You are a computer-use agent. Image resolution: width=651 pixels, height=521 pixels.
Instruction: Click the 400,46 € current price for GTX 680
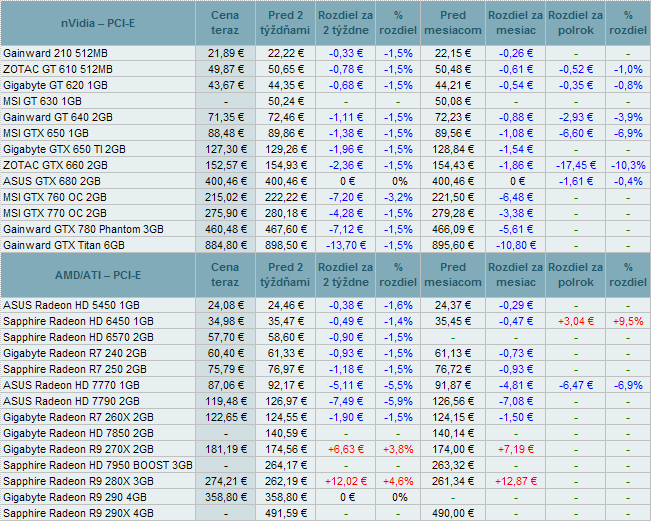(226, 181)
